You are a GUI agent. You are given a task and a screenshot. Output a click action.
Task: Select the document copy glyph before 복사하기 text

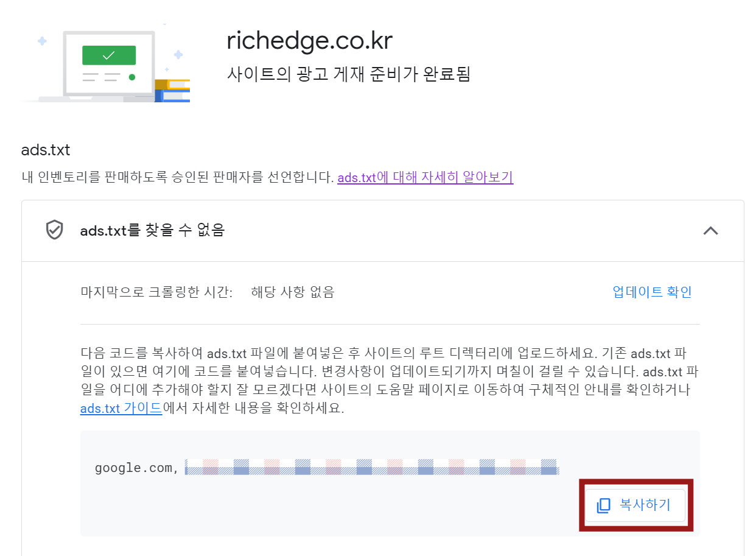pyautogui.click(x=603, y=505)
